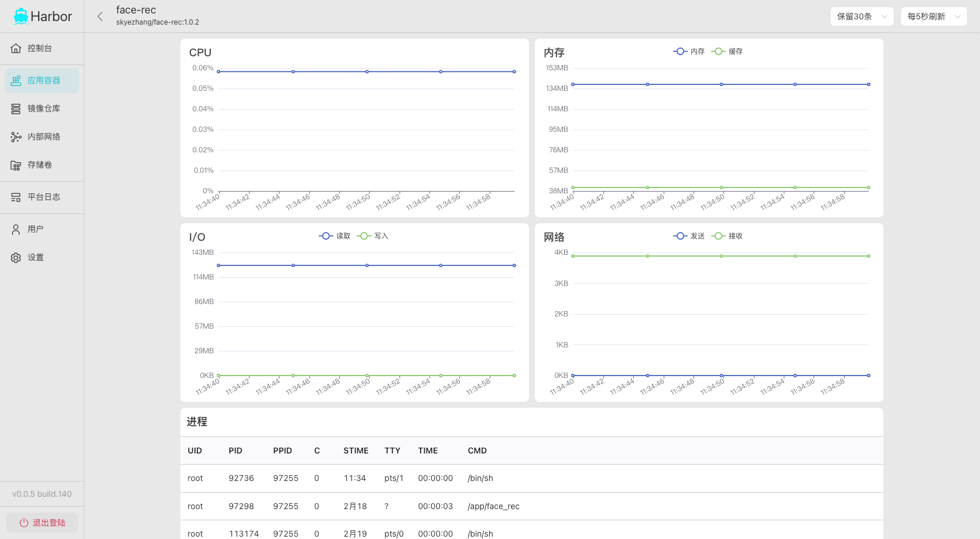Toggle the 内存 series in memory chart legend

[x=689, y=52]
